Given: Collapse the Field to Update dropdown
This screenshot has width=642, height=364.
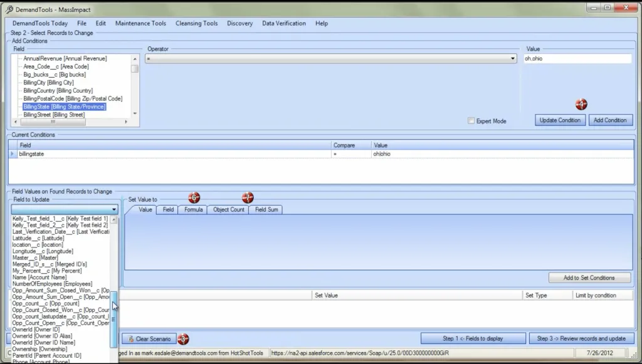Looking at the screenshot, I should pos(114,209).
